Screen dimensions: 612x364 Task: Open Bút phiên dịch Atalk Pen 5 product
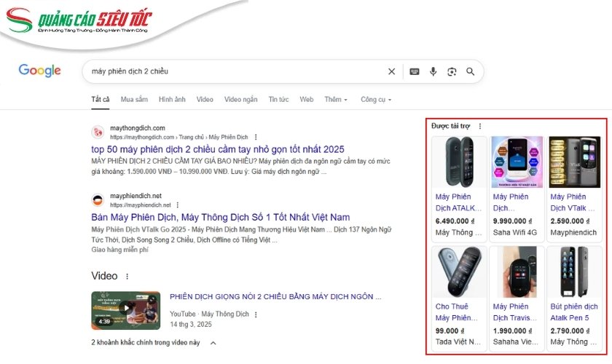coord(574,312)
